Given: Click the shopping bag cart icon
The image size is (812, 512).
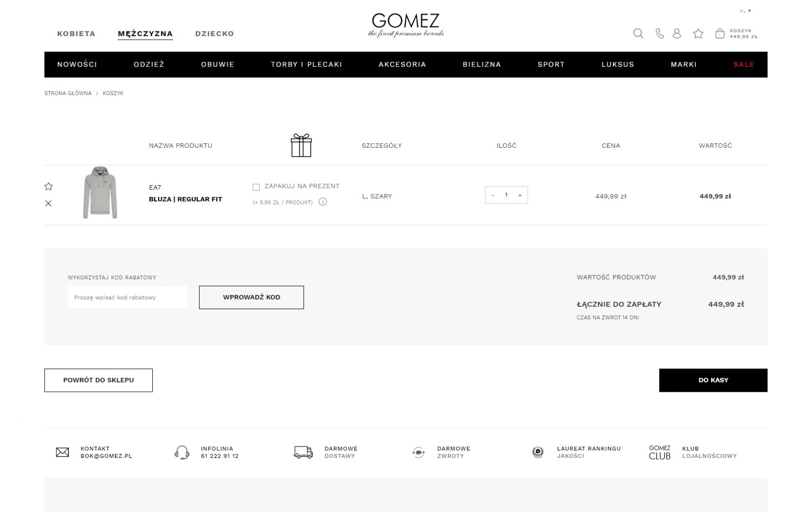Looking at the screenshot, I should click(720, 33).
